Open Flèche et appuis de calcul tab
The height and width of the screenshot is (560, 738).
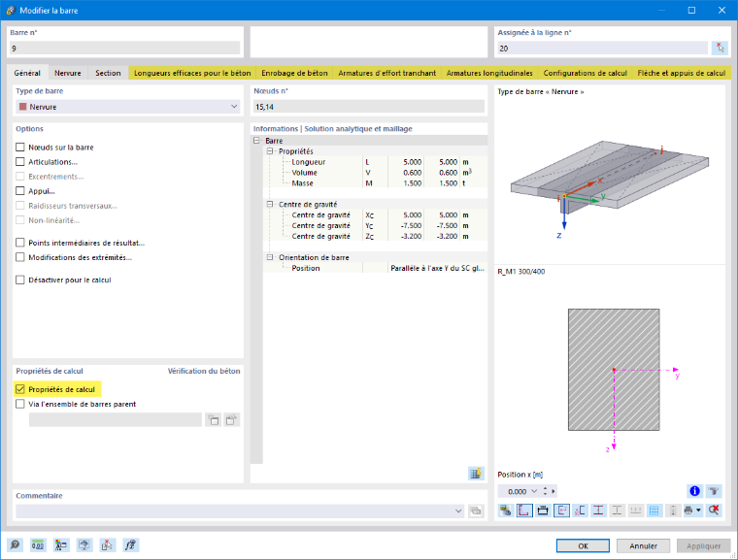pos(681,73)
